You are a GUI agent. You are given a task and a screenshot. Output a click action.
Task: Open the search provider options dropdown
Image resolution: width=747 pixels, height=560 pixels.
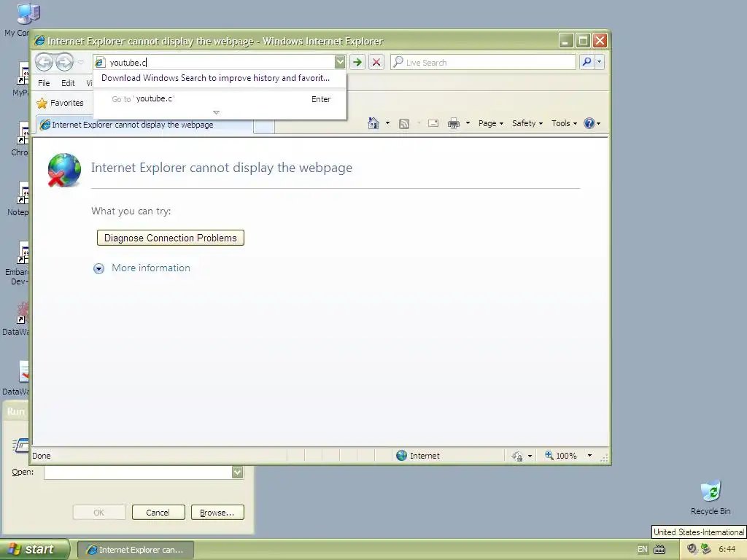click(600, 62)
